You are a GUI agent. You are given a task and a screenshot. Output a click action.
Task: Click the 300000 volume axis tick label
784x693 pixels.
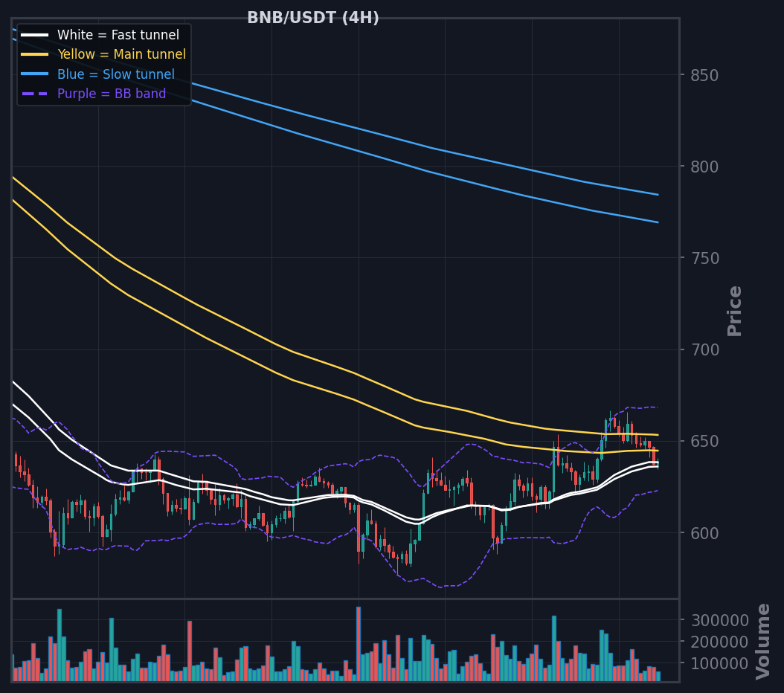tap(719, 621)
